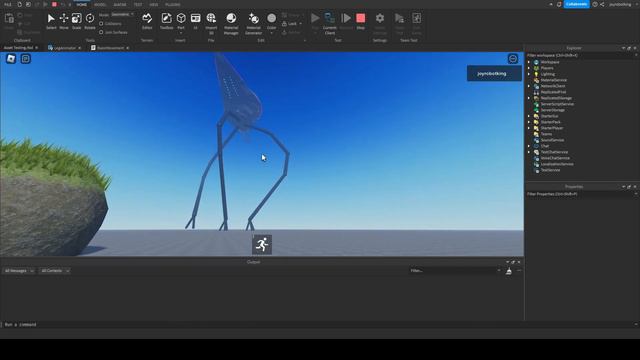640x360 pixels.
Task: Open the Roblox menu icon in viewport
Action: coord(11,59)
